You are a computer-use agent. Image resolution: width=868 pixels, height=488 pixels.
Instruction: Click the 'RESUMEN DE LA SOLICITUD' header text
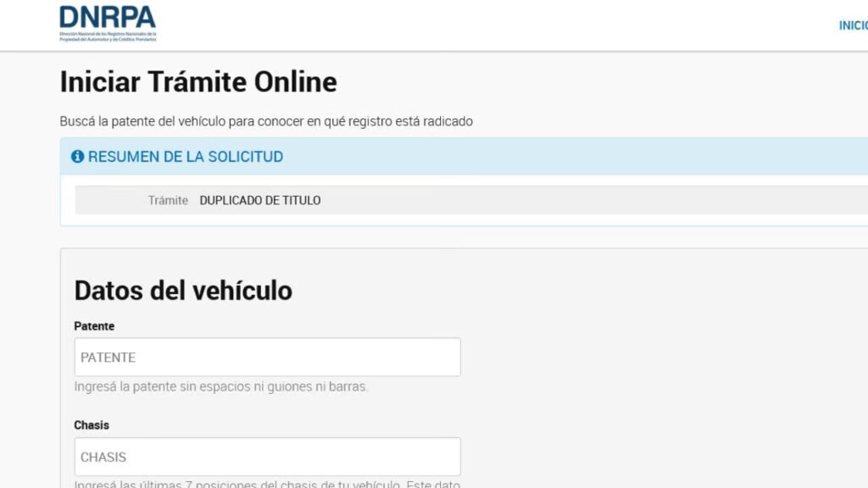click(x=185, y=157)
